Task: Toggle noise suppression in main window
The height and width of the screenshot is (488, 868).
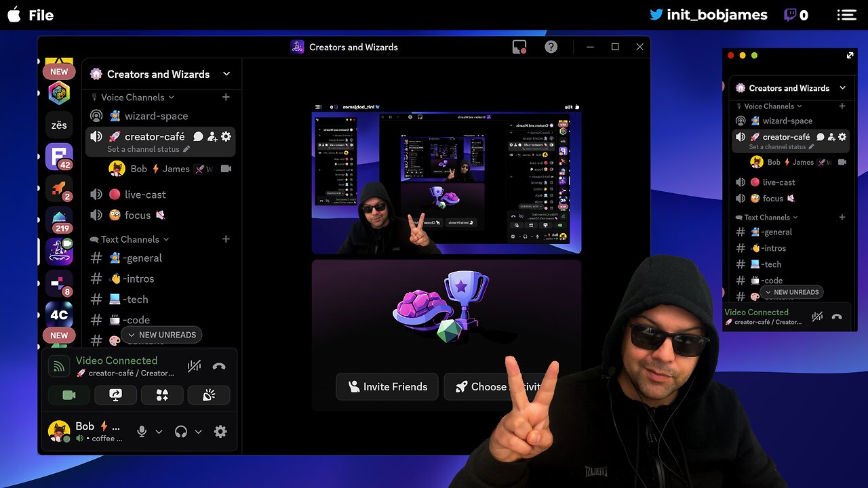Action: [x=194, y=367]
